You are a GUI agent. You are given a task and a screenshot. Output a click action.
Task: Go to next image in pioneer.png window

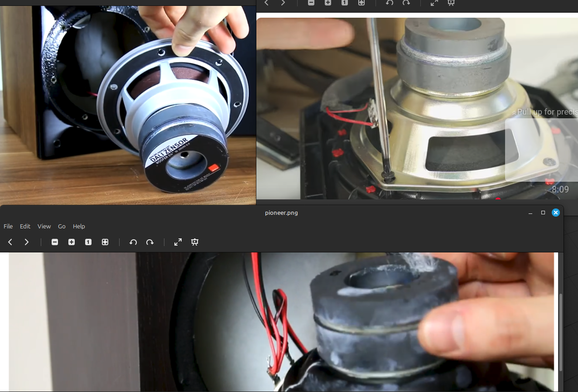click(x=27, y=242)
